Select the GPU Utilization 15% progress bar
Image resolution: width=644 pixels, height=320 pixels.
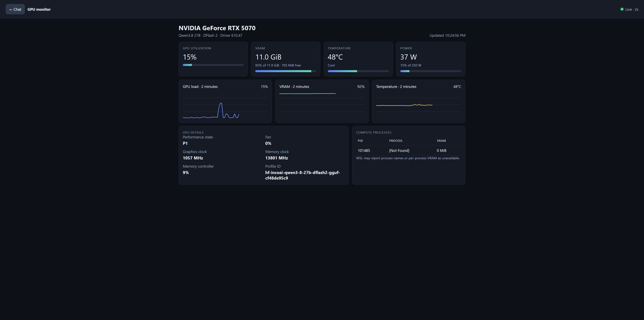(x=213, y=65)
